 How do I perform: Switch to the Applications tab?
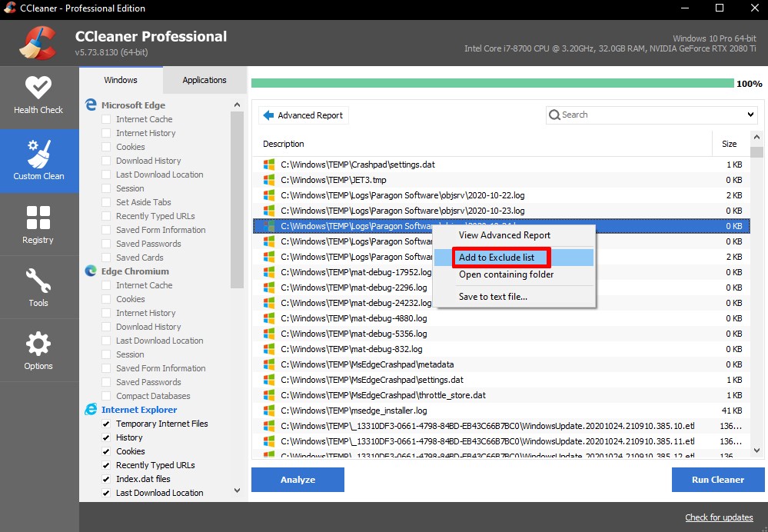pos(204,80)
